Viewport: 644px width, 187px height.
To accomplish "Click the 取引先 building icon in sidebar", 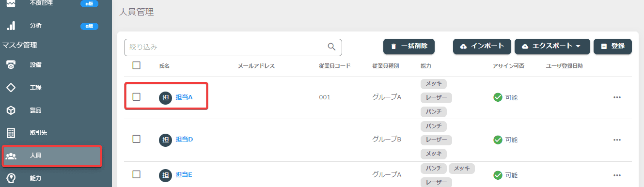I will [11, 133].
